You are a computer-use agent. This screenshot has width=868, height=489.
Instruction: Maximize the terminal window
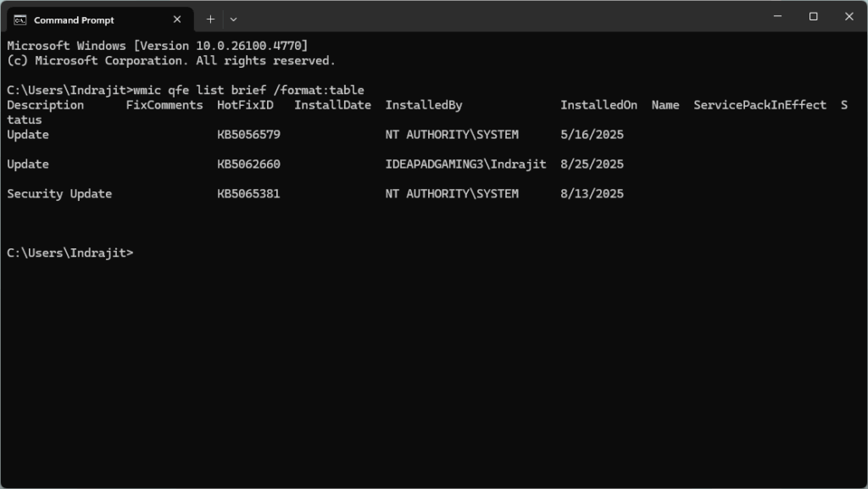813,17
